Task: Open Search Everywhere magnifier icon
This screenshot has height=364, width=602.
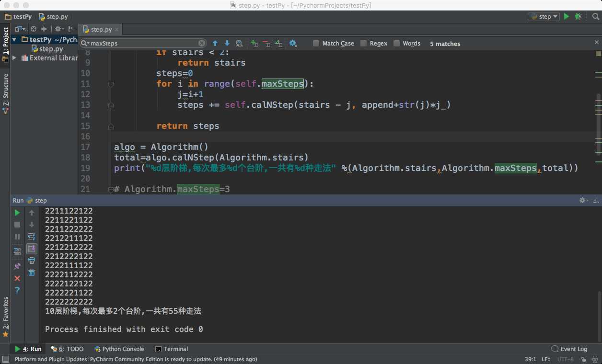Action: [x=595, y=17]
